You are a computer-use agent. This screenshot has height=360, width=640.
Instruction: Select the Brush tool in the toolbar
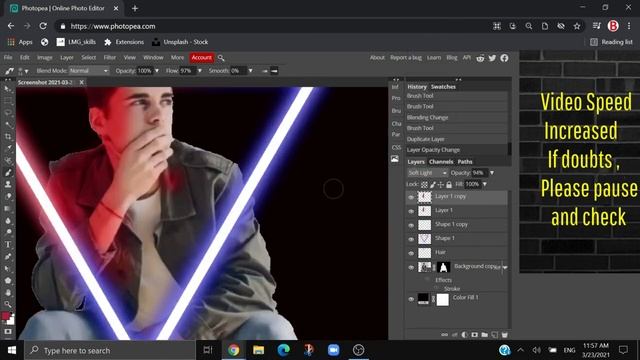click(x=8, y=172)
